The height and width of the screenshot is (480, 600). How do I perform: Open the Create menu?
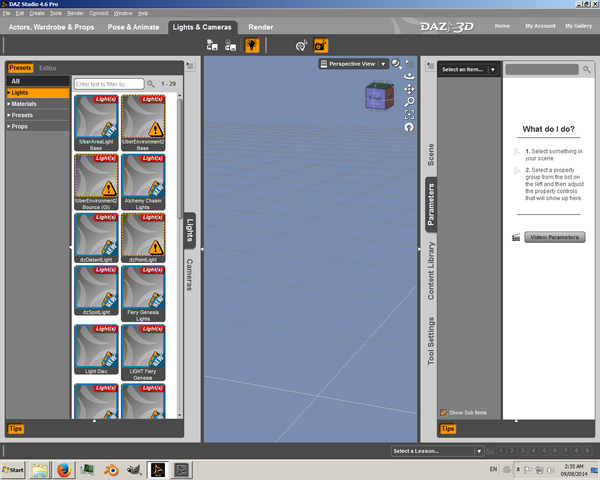(x=37, y=13)
